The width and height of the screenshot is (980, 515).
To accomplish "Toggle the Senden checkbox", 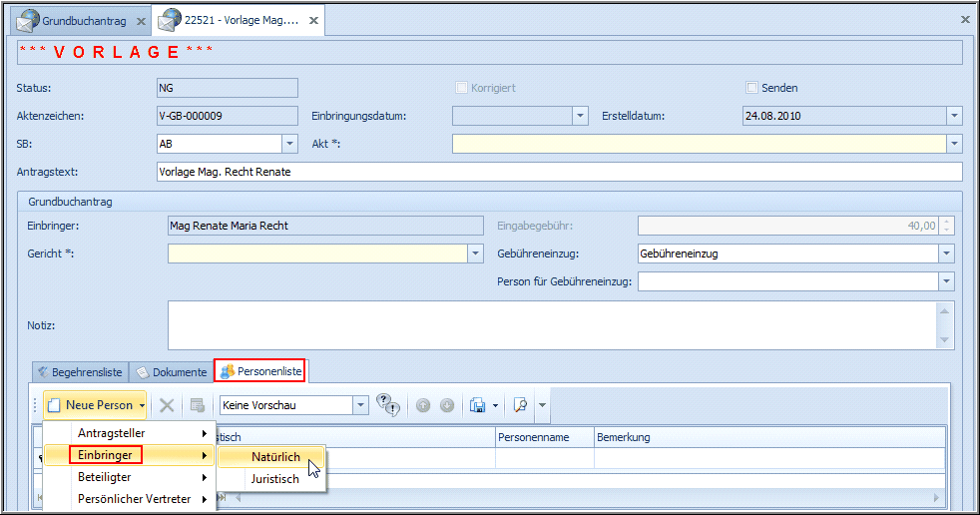I will pyautogui.click(x=752, y=88).
